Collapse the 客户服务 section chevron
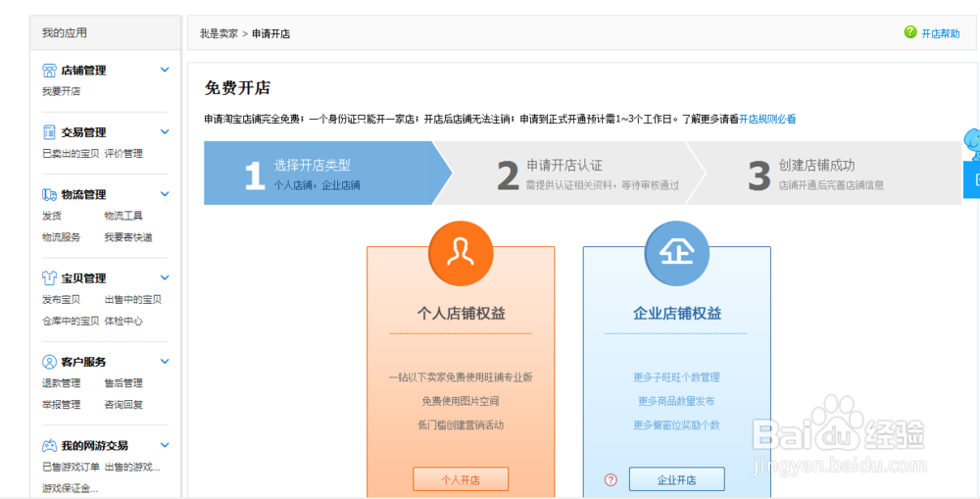This screenshot has width=980, height=499. click(x=165, y=362)
